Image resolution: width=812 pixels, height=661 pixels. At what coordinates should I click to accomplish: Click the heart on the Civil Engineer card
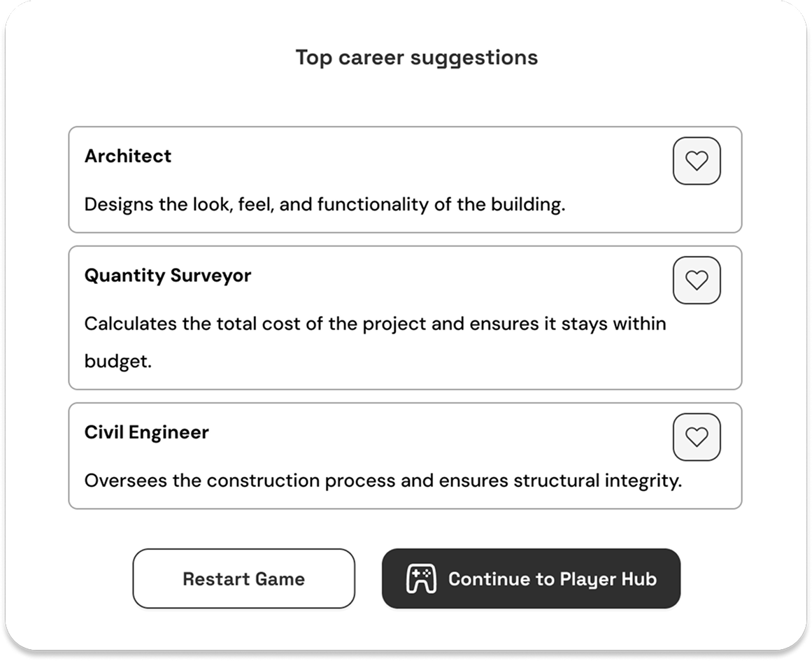pyautogui.click(x=697, y=436)
